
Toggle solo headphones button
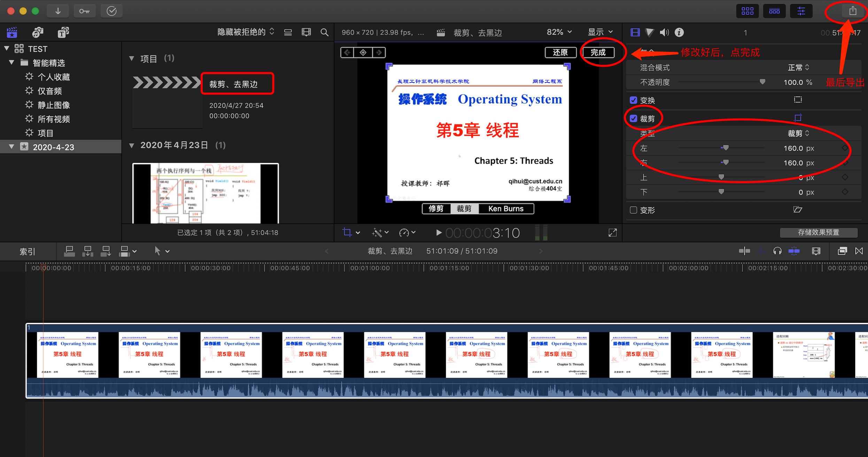click(777, 251)
